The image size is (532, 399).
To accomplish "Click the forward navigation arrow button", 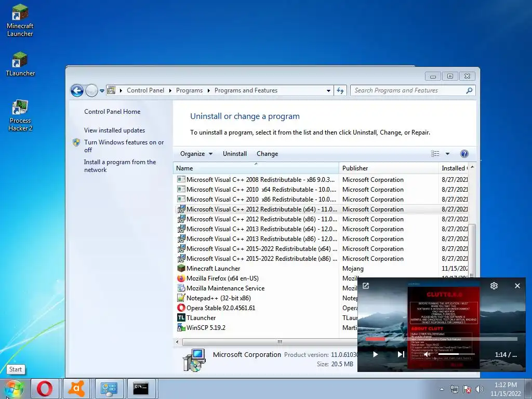I will tap(91, 90).
